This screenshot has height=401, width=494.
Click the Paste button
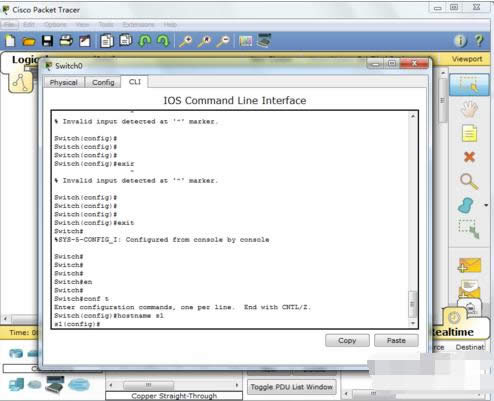[396, 340]
